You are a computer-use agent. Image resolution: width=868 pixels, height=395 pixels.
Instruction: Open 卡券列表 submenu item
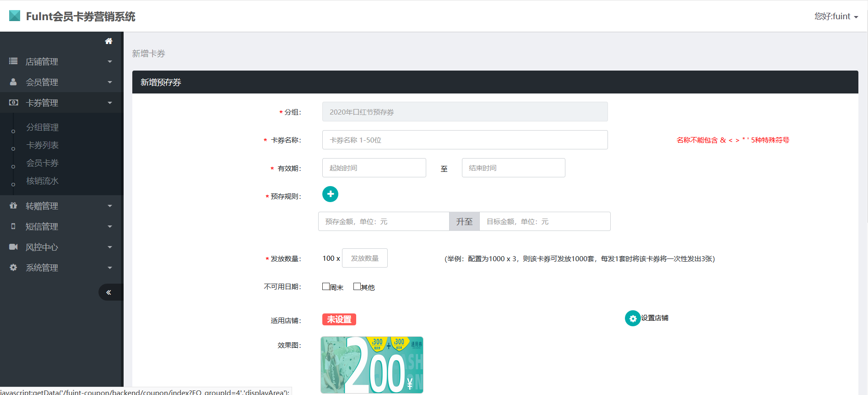click(43, 145)
